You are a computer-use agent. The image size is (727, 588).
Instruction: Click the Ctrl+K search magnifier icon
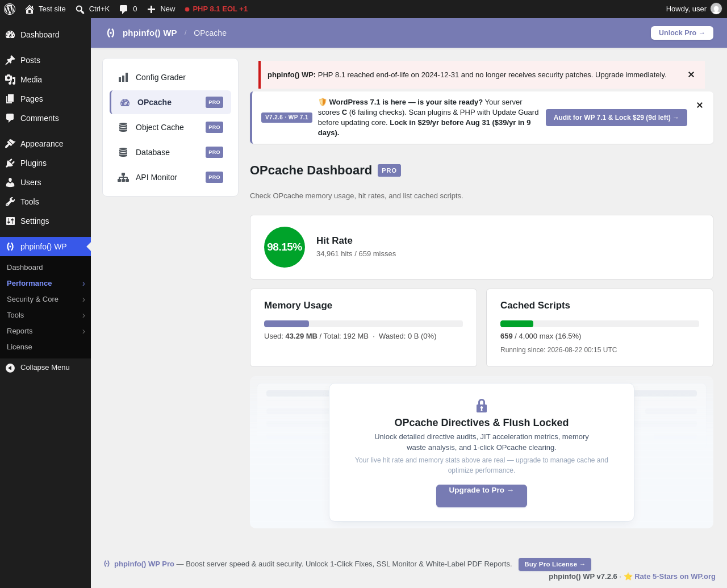pos(80,9)
